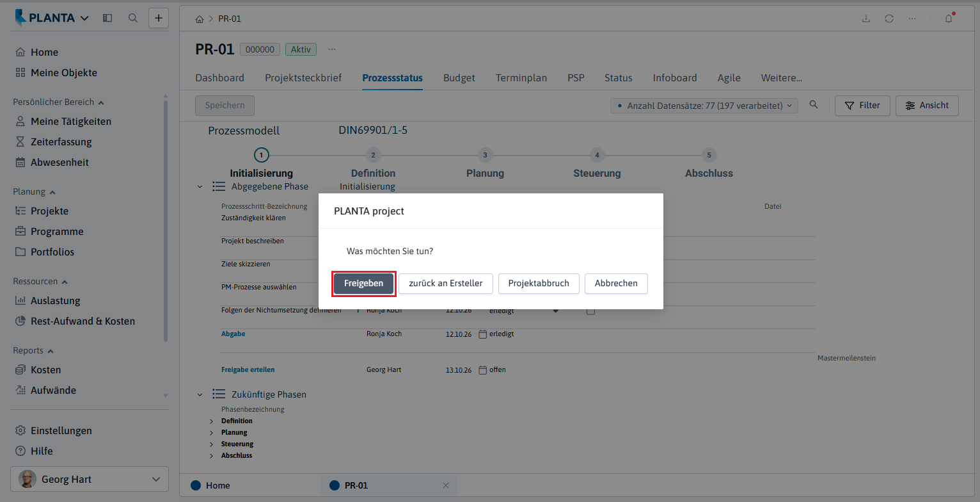Click the Projektabbruch button

tap(539, 284)
